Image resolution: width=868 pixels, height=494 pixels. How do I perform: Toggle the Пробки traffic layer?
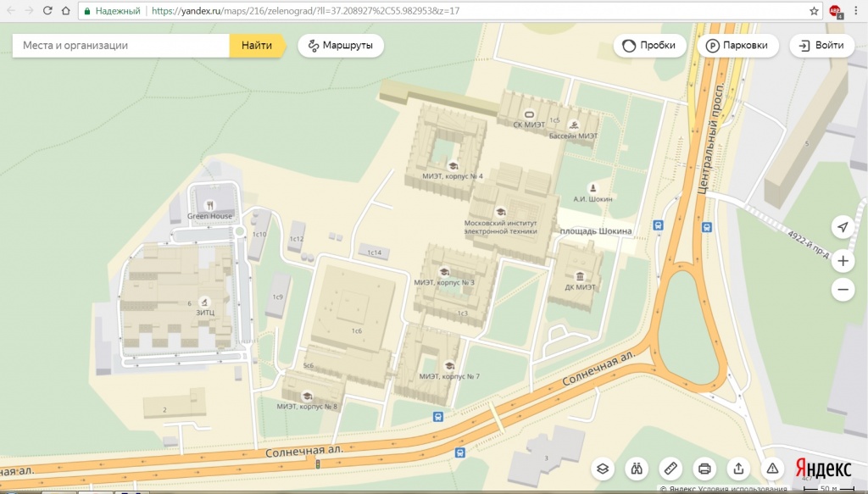(x=650, y=46)
